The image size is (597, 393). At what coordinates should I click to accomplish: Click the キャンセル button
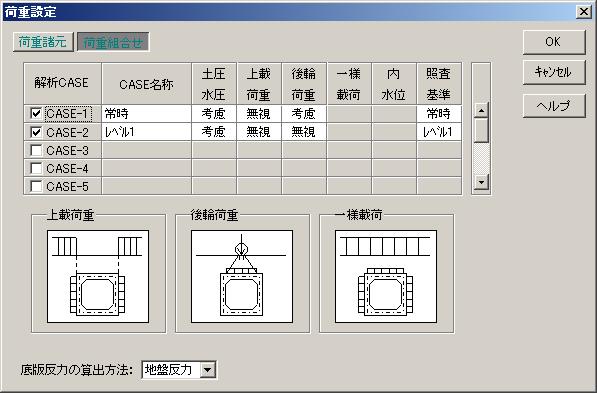tap(554, 72)
